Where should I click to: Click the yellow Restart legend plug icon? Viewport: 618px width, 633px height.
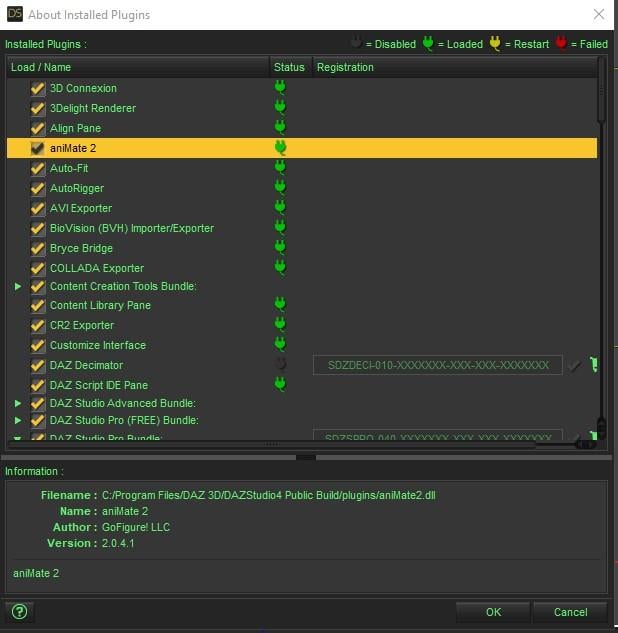(x=495, y=43)
